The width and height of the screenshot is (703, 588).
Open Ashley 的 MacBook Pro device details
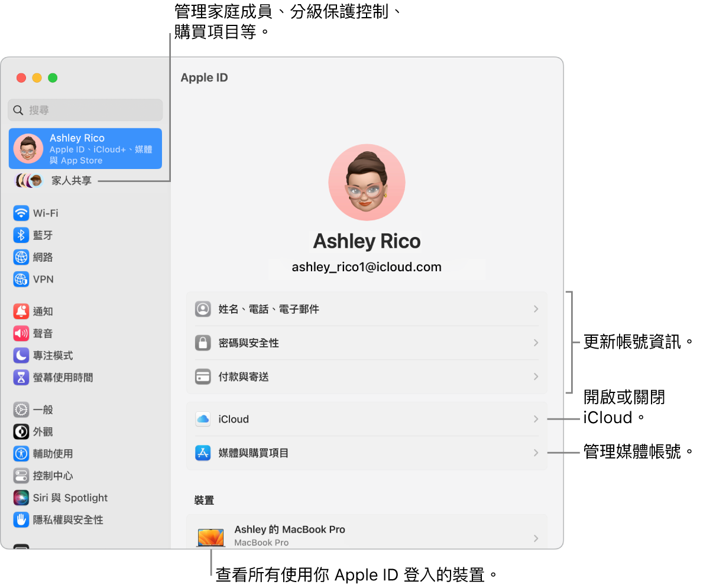[367, 534]
